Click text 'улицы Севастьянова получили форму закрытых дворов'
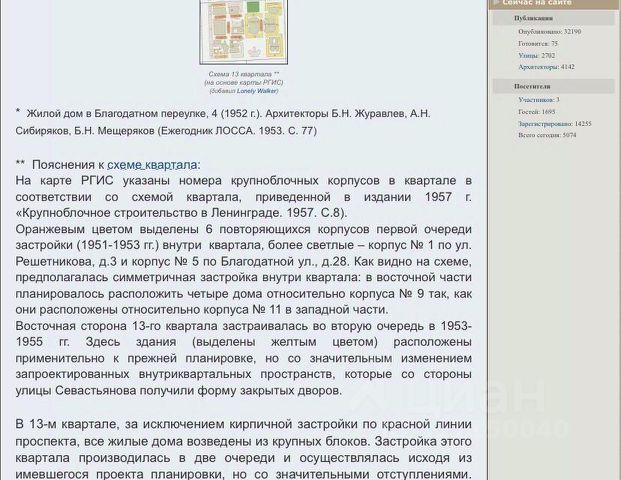 pyautogui.click(x=177, y=391)
